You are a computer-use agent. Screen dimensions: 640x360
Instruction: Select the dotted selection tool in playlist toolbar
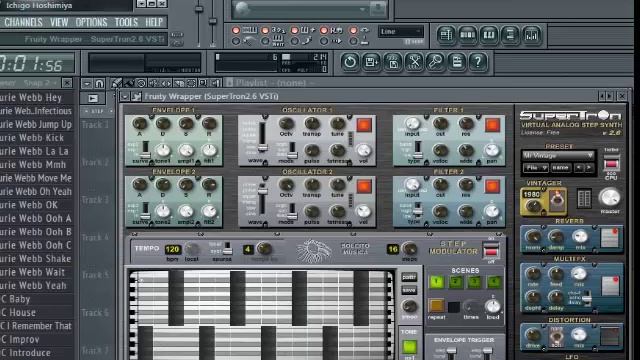click(x=191, y=83)
